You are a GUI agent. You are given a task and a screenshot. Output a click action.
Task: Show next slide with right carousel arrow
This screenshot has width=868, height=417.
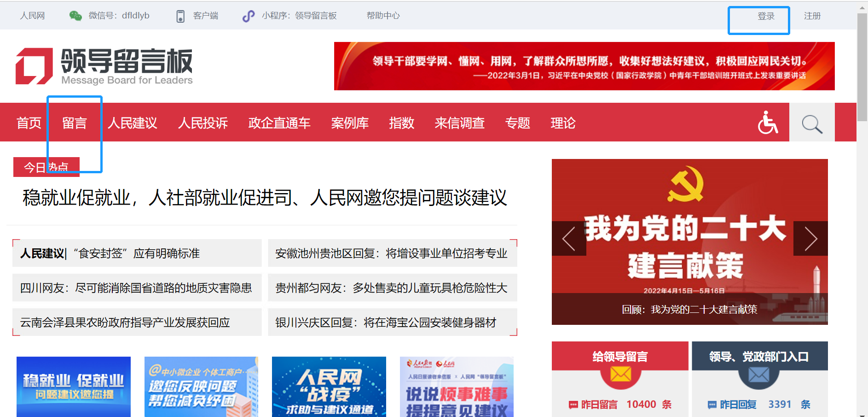pyautogui.click(x=810, y=238)
